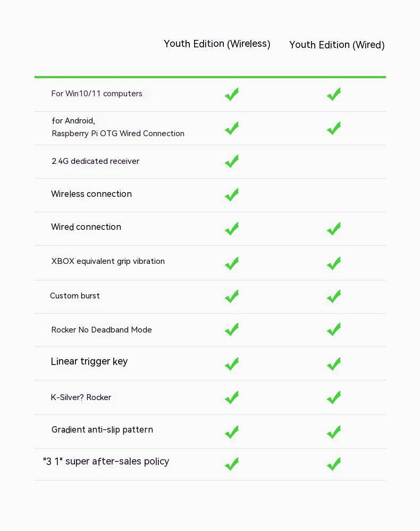Click the green divider line under headers

(210, 77)
